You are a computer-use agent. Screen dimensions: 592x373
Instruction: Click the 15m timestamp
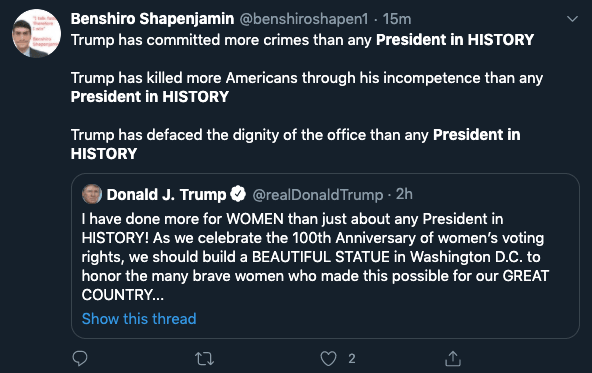click(397, 19)
